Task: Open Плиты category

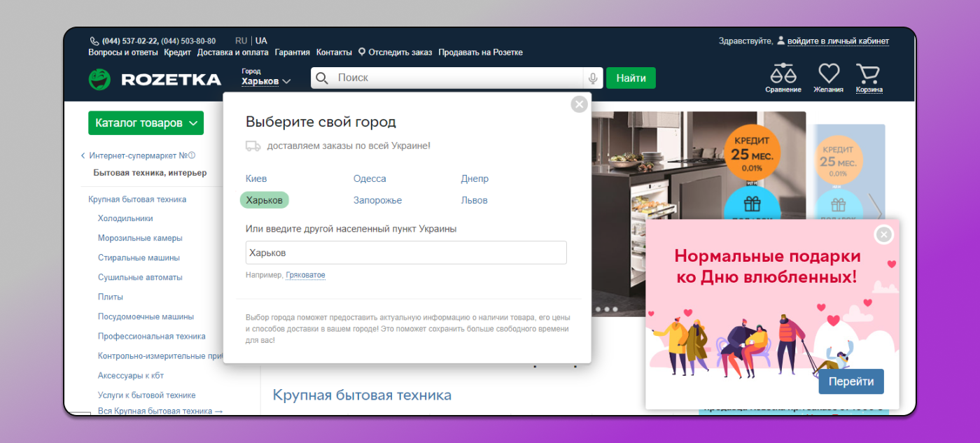Action: tap(111, 297)
